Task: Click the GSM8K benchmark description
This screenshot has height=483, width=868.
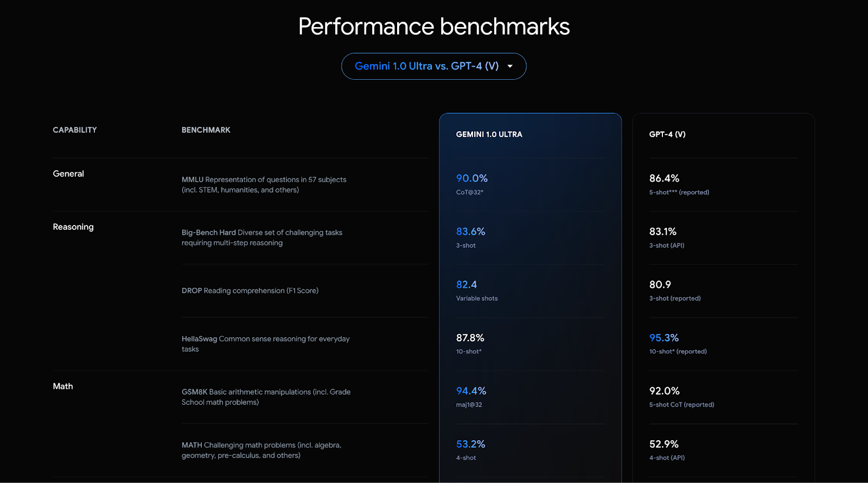Action: pyautogui.click(x=266, y=397)
